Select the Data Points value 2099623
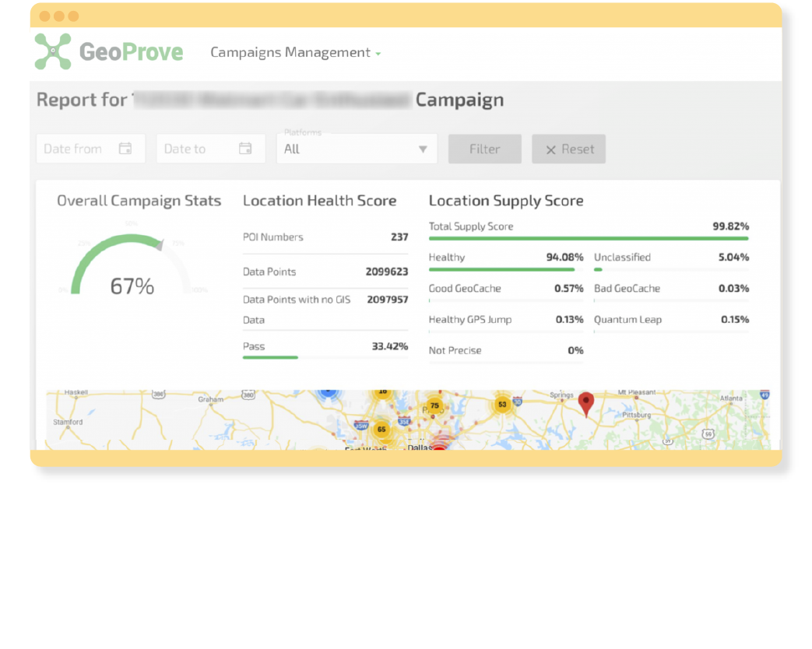 tap(387, 272)
